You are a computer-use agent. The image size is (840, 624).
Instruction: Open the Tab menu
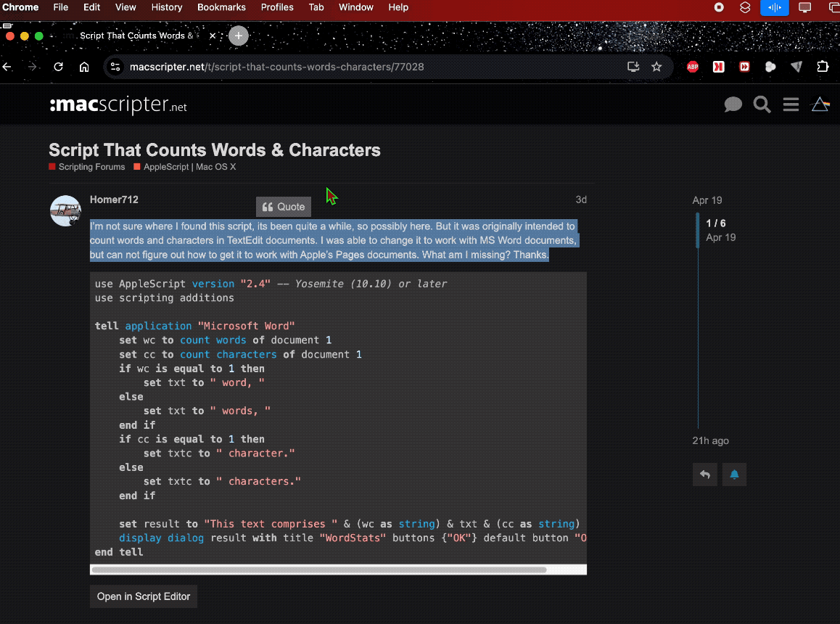click(x=316, y=7)
